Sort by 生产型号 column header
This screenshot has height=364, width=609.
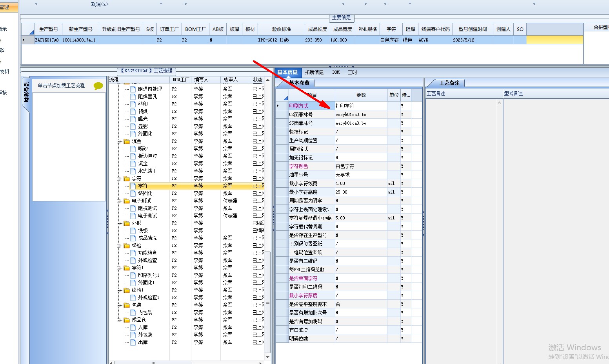[49, 29]
